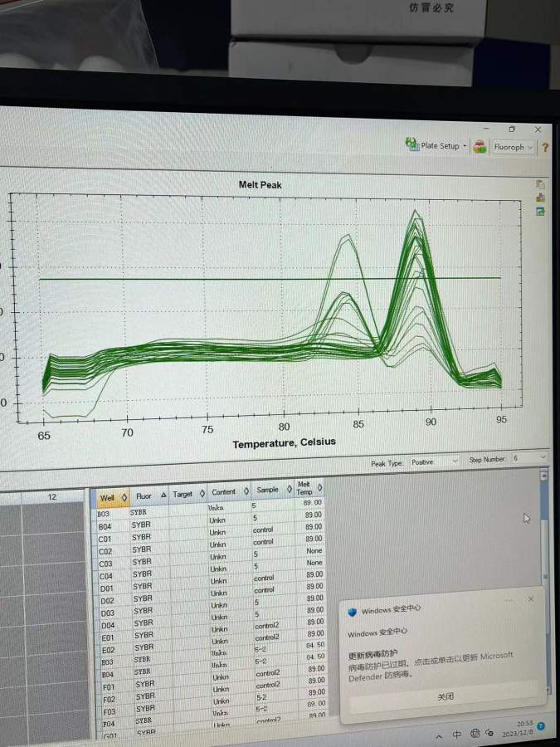
Task: Click the export chart icon beside Melt Peak
Action: [540, 212]
